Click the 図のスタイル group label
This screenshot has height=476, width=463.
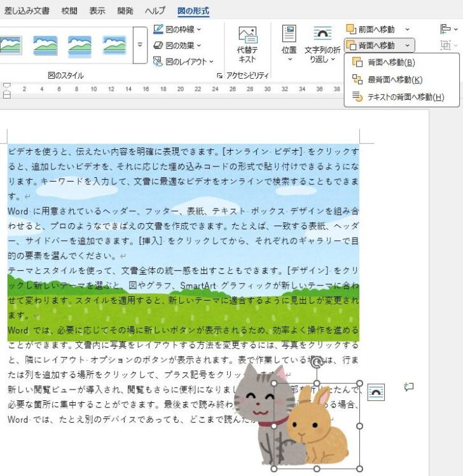(66, 76)
